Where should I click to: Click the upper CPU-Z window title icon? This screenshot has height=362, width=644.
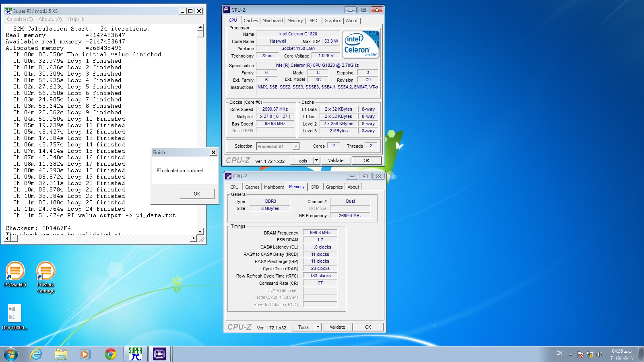(227, 10)
